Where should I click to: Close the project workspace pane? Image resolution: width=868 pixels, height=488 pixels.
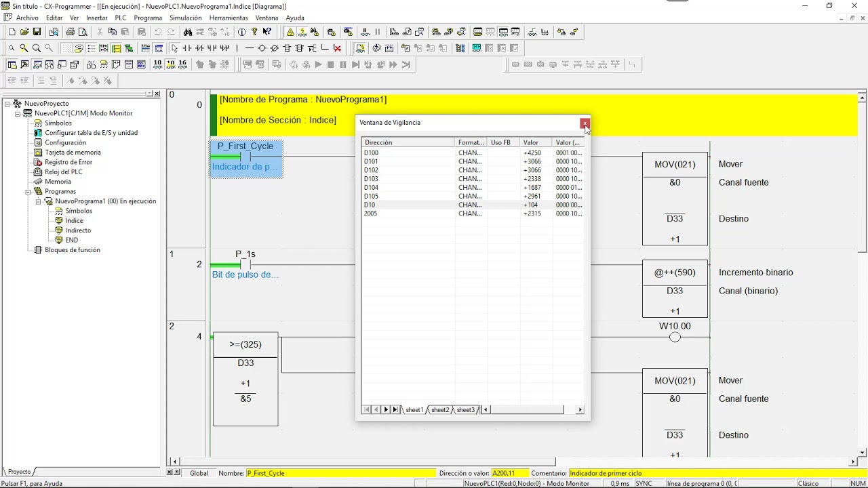click(x=157, y=94)
